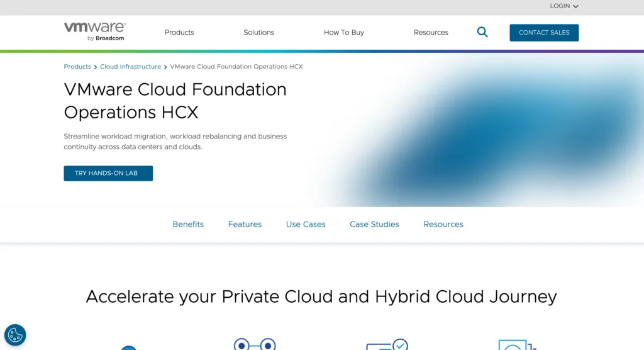
Task: Jump to Features section tab
Action: [245, 224]
